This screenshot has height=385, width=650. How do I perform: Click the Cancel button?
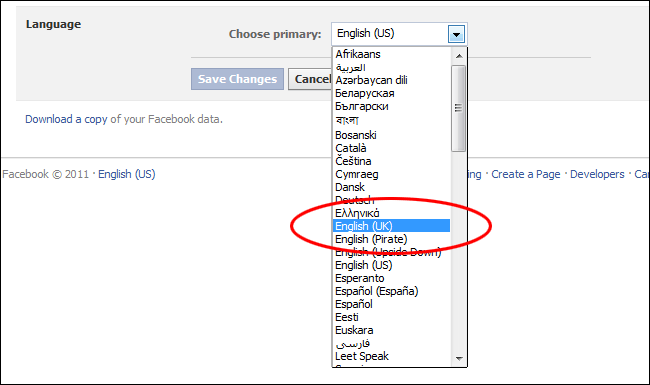pos(310,79)
